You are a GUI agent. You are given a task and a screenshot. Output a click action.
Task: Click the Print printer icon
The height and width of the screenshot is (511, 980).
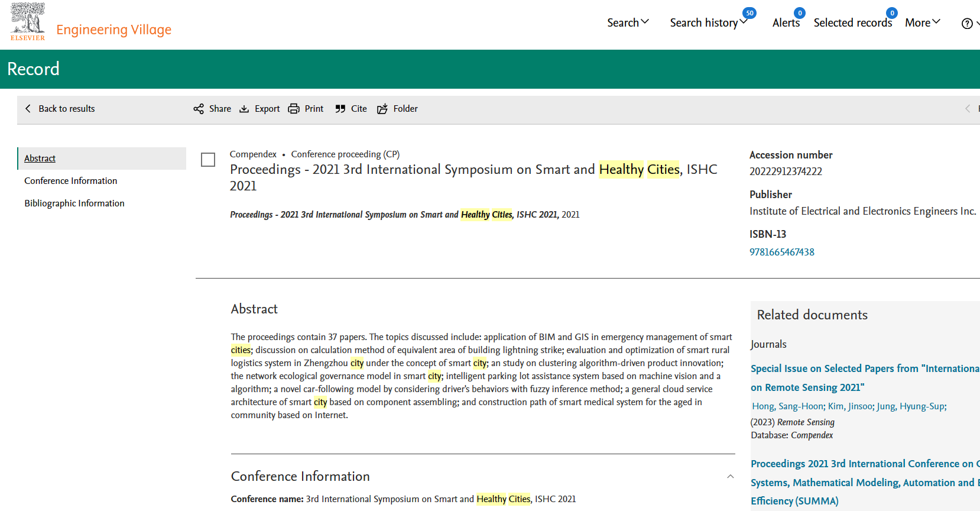pyautogui.click(x=294, y=109)
